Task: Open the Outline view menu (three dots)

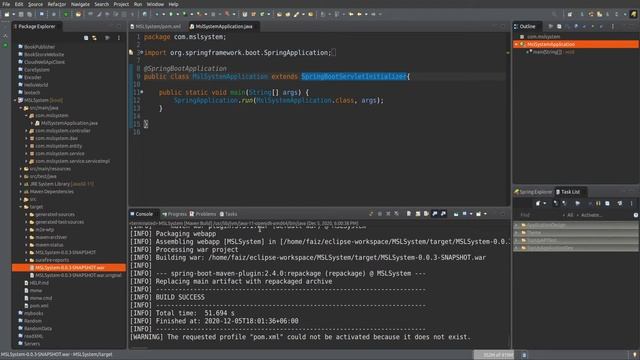Action: [613, 27]
